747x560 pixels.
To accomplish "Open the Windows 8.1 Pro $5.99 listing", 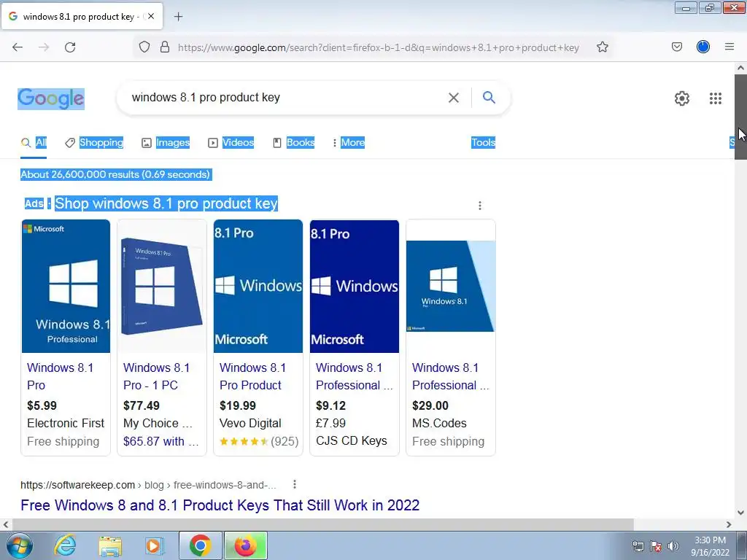I will coord(60,376).
